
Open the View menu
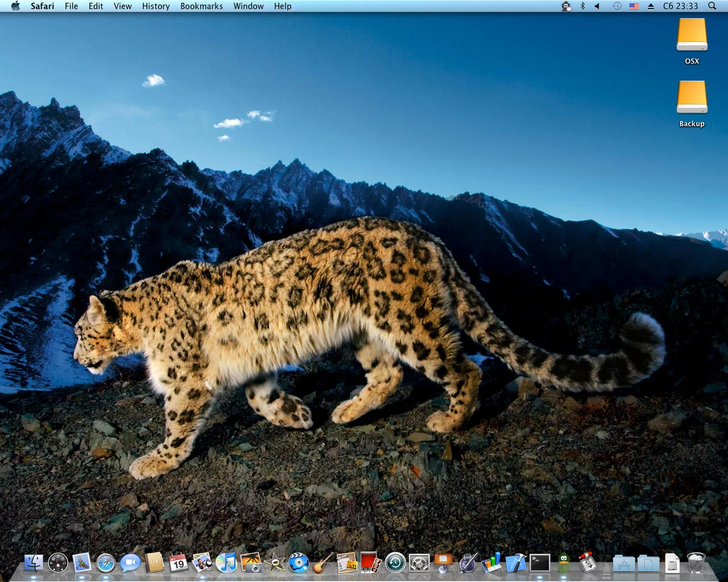point(123,6)
